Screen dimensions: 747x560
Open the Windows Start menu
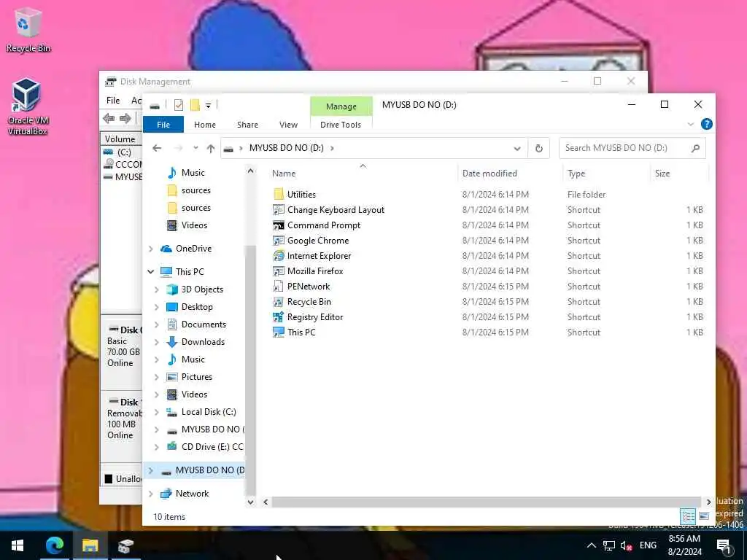pos(18,545)
